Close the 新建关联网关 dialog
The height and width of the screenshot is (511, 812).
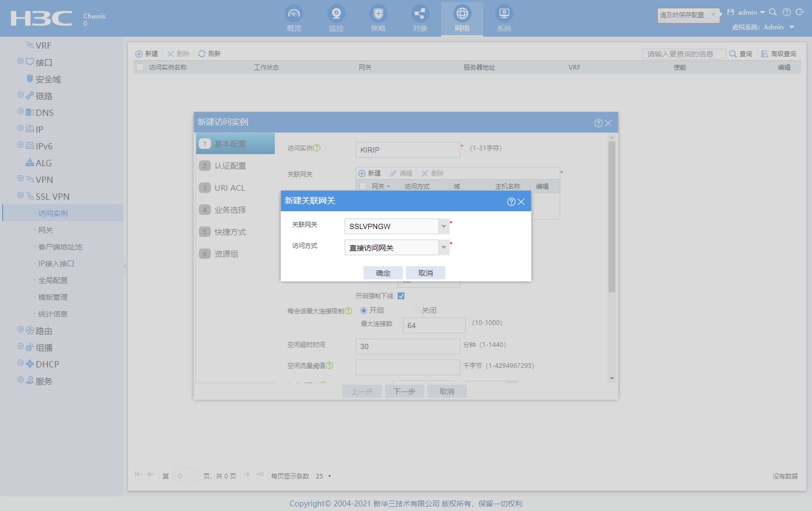tap(521, 202)
